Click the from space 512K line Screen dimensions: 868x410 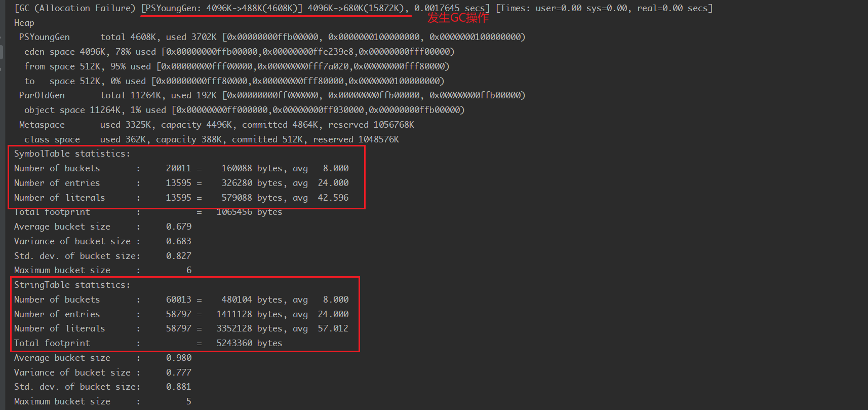(236, 66)
